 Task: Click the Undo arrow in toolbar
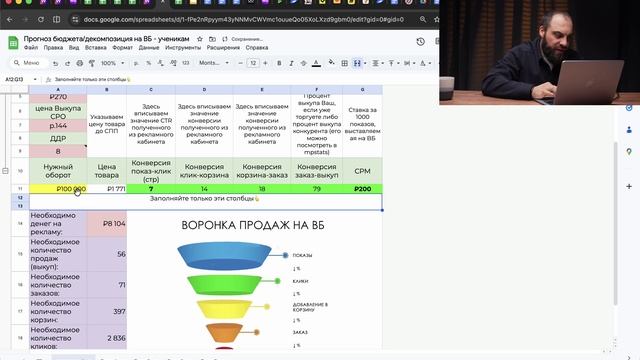pyautogui.click(x=55, y=63)
